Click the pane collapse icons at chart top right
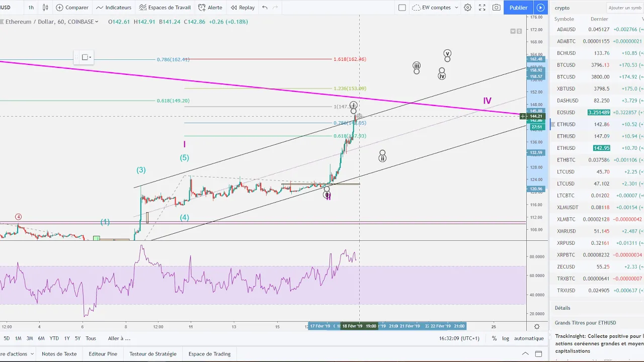 tap(516, 31)
